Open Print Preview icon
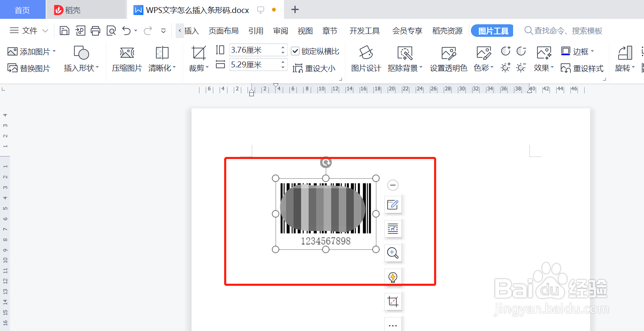The height and width of the screenshot is (331, 644). click(x=111, y=31)
